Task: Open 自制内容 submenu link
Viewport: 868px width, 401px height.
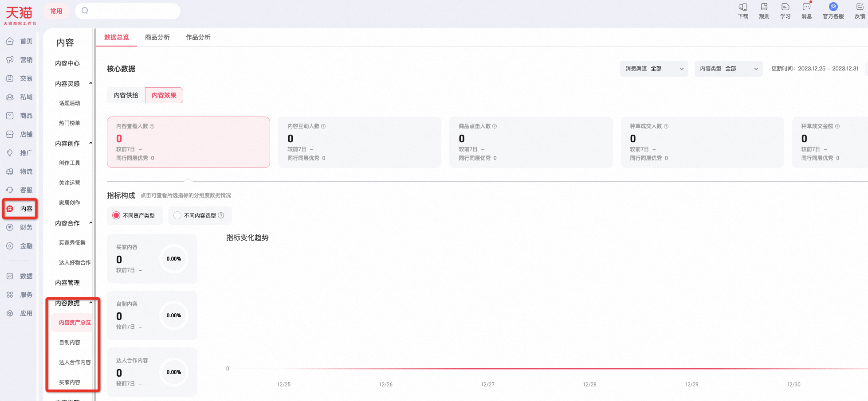Action: pos(70,343)
